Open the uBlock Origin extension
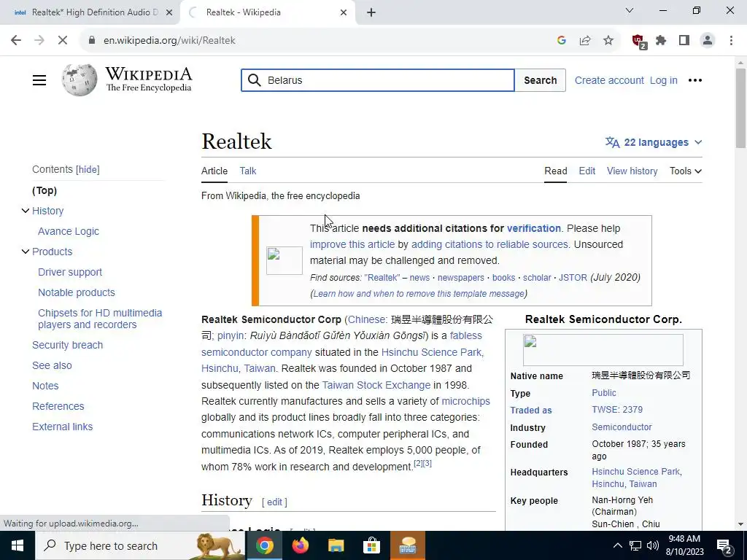This screenshot has width=747, height=560. click(638, 42)
